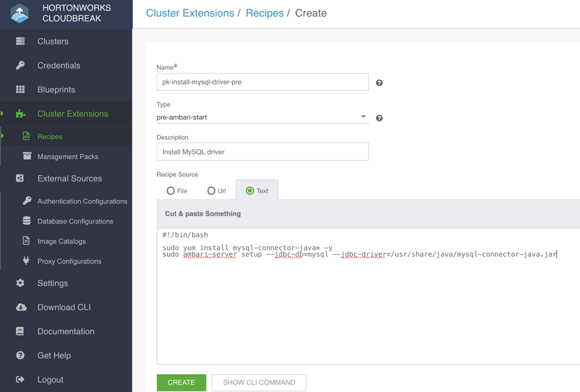Open the Type dropdown showing pre-ambari-start
The image size is (580, 392).
[x=262, y=117]
